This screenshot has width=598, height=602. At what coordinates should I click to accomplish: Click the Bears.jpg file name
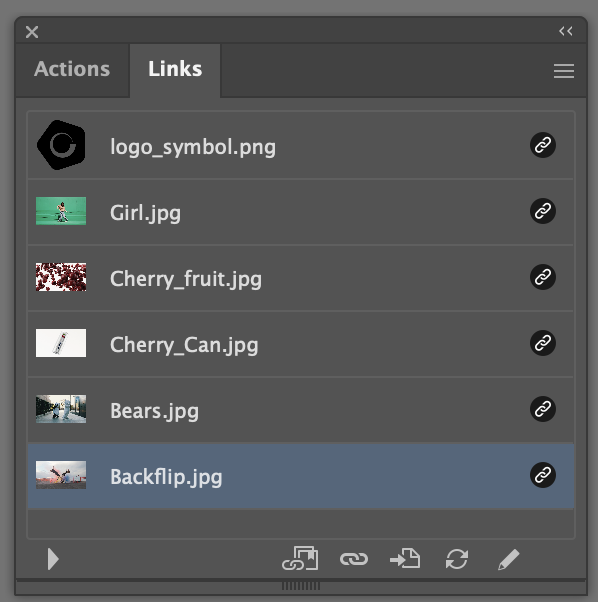pos(154,412)
